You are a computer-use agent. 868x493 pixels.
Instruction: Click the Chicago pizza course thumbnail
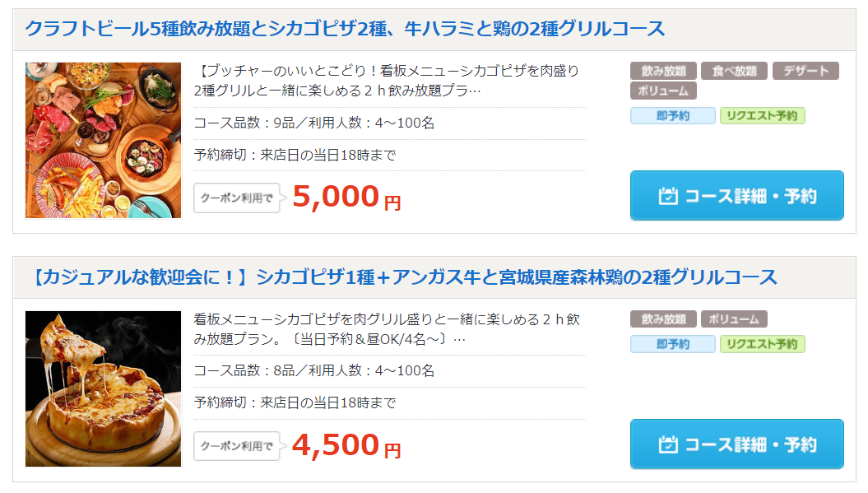(103, 388)
